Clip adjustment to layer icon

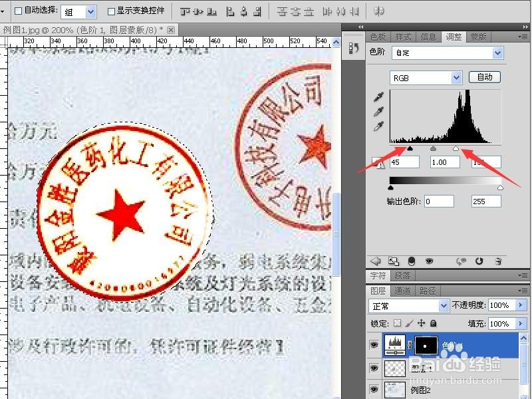click(412, 261)
